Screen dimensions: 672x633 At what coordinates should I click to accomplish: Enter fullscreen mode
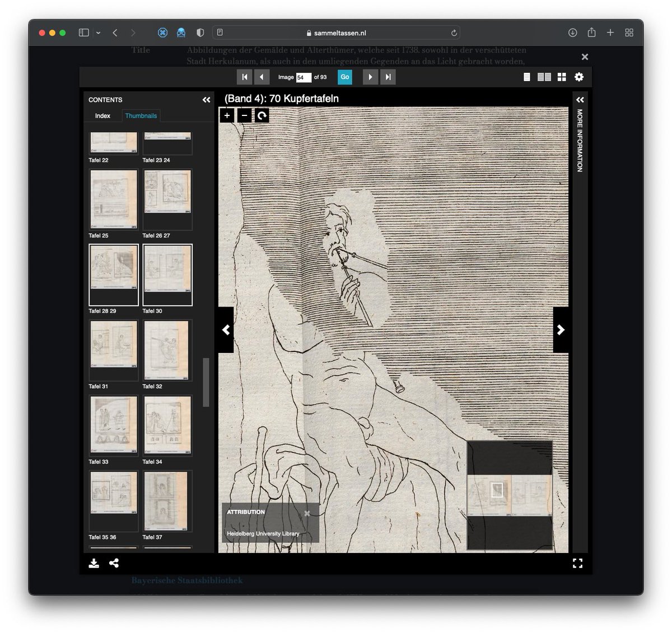[578, 564]
